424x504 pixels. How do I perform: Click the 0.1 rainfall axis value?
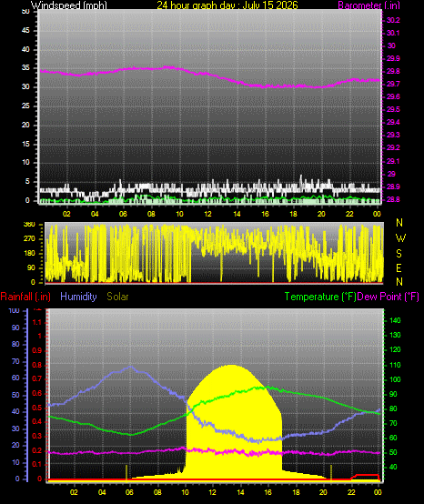pyautogui.click(x=37, y=465)
